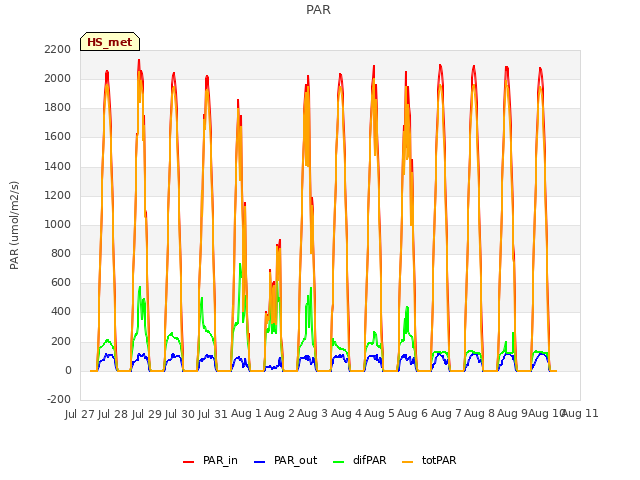Image resolution: width=640 pixels, height=480 pixels.
Task: Click the Aug 2 x-axis date label
Action: pyautogui.click(x=279, y=414)
